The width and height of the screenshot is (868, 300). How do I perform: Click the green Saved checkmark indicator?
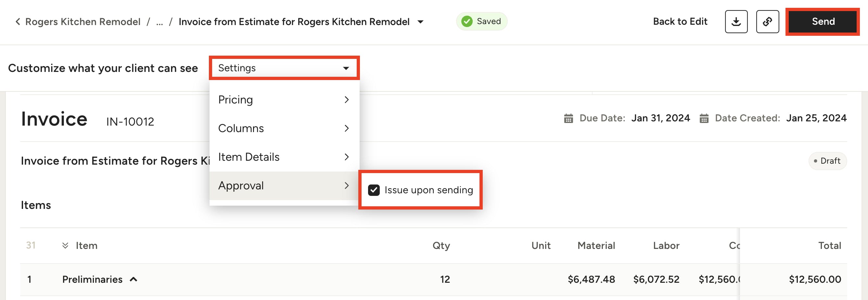click(467, 21)
